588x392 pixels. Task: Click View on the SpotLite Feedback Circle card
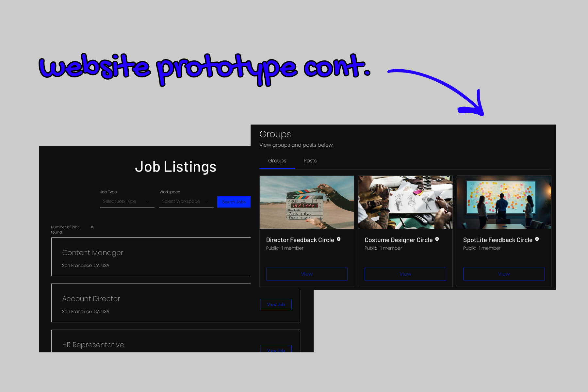[x=503, y=274]
